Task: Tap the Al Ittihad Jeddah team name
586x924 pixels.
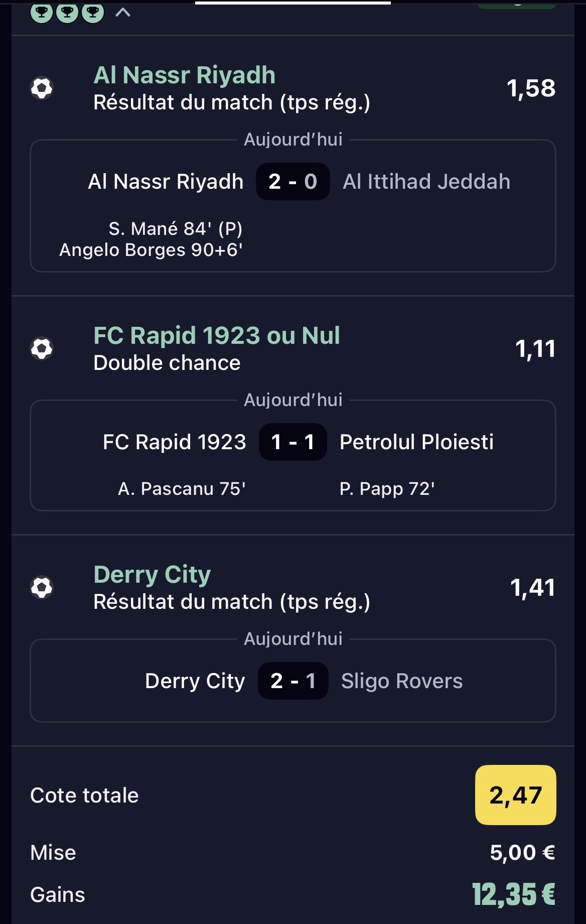Action: (x=426, y=182)
